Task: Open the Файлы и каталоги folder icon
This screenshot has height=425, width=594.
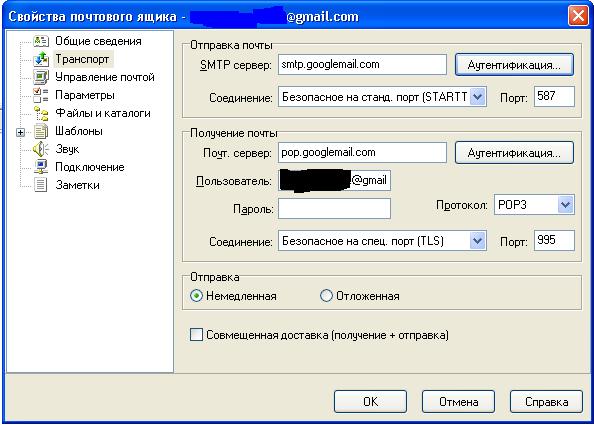Action: point(41,113)
